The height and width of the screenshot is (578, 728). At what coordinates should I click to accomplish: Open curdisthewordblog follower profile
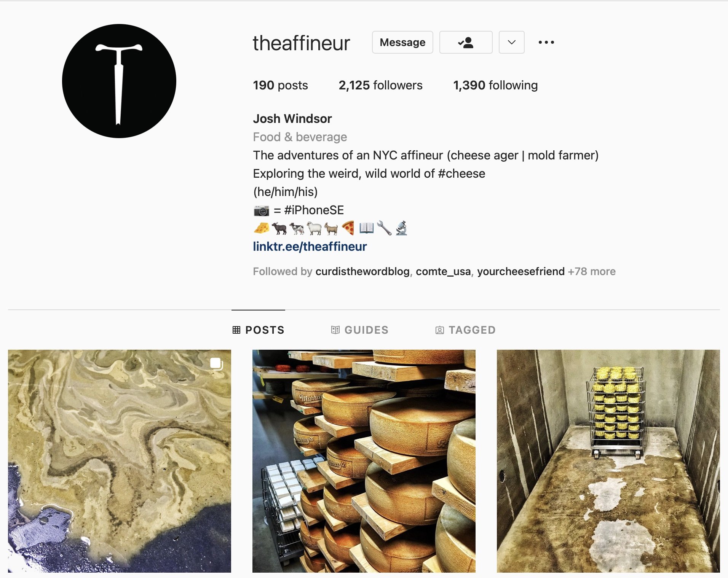coord(362,271)
